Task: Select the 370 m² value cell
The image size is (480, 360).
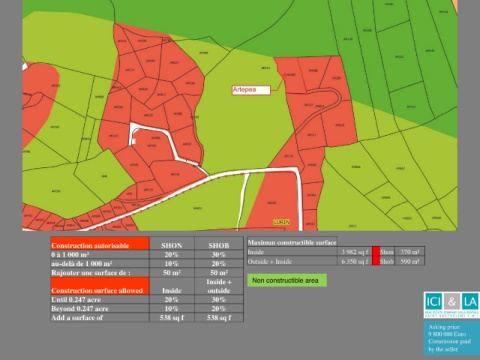Action: pyautogui.click(x=410, y=252)
